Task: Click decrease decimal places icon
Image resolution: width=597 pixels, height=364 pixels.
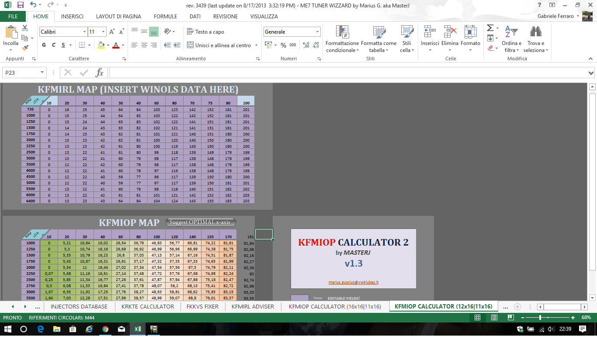Action: (x=316, y=45)
